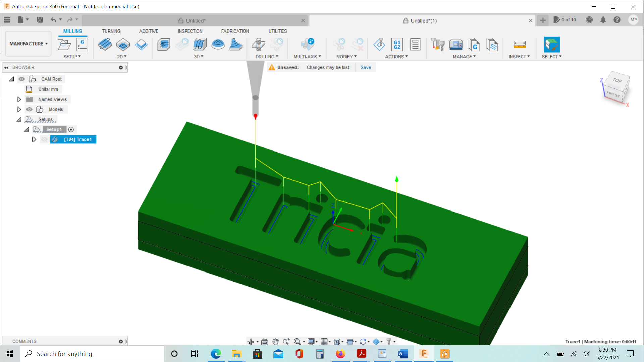Toggle visibility of Trace1 toolpath
This screenshot has height=362, width=644.
(44, 139)
